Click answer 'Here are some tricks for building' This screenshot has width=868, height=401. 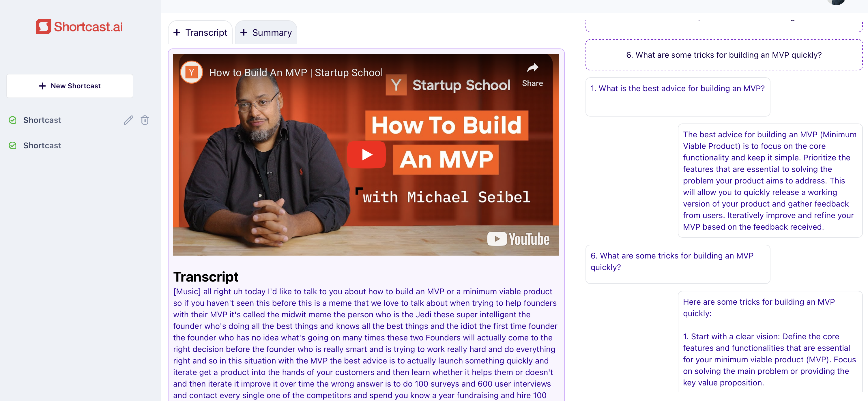click(x=770, y=342)
